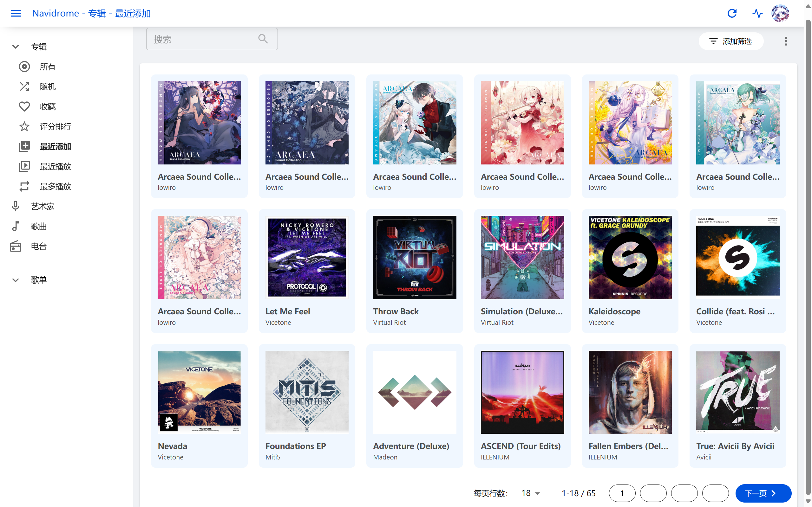Open Favorites heart icon in sidebar
Screen dimensions: 812x507
(24, 107)
